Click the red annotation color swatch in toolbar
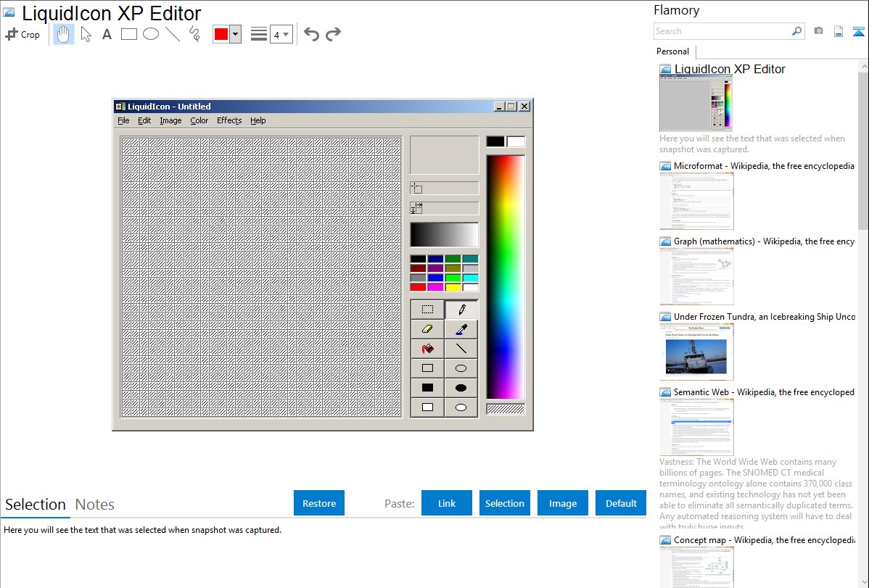The image size is (869, 588). [221, 34]
